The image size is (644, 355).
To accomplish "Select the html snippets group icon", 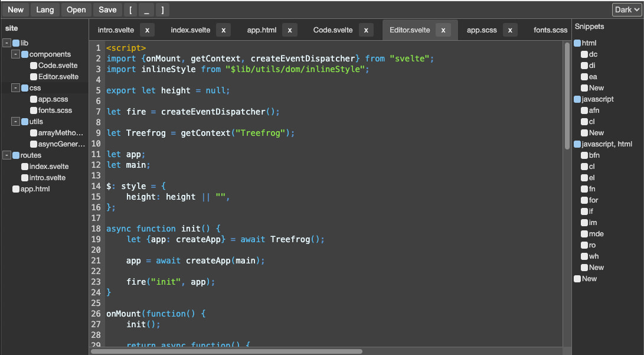I will pyautogui.click(x=577, y=43).
